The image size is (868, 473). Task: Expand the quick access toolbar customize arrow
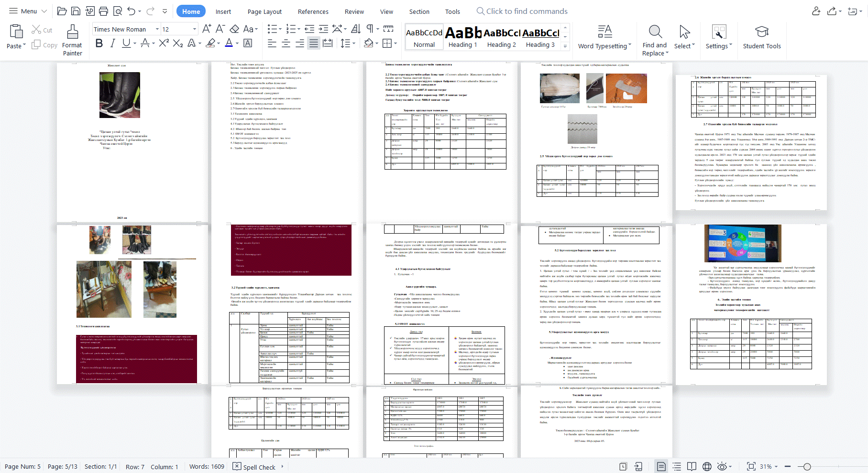[165, 11]
